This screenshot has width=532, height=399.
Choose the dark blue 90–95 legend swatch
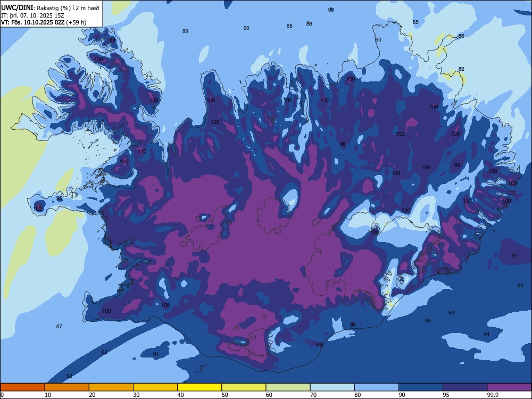tap(421, 387)
